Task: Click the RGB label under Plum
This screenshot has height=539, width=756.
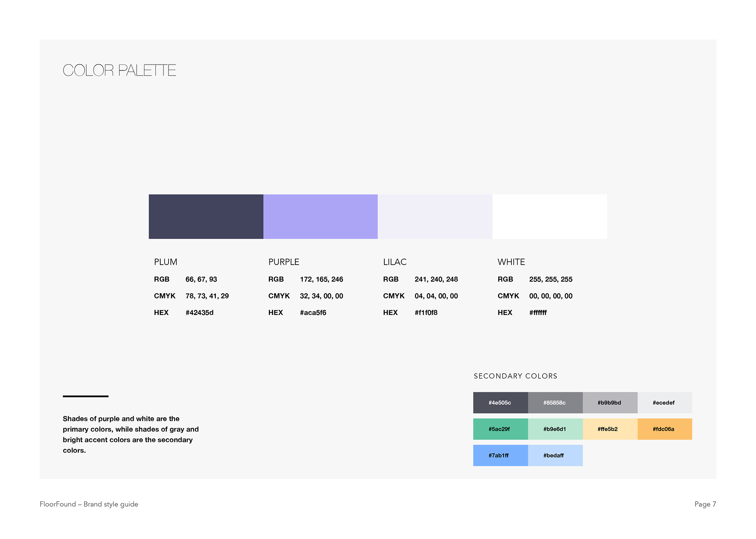Action: (x=161, y=279)
